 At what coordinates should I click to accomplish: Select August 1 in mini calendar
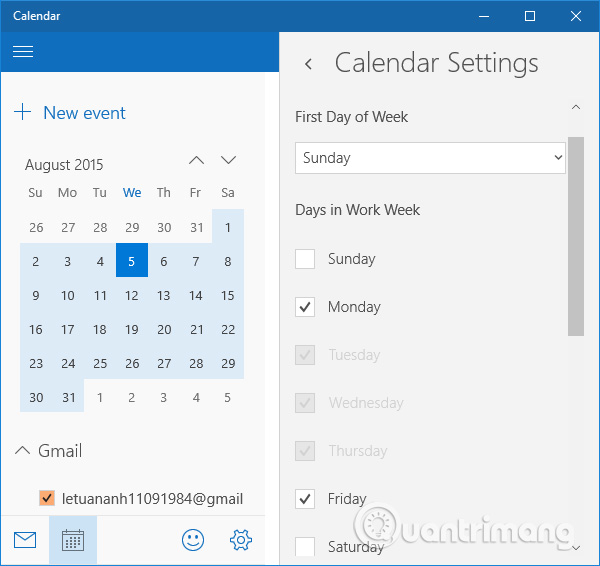(228, 228)
